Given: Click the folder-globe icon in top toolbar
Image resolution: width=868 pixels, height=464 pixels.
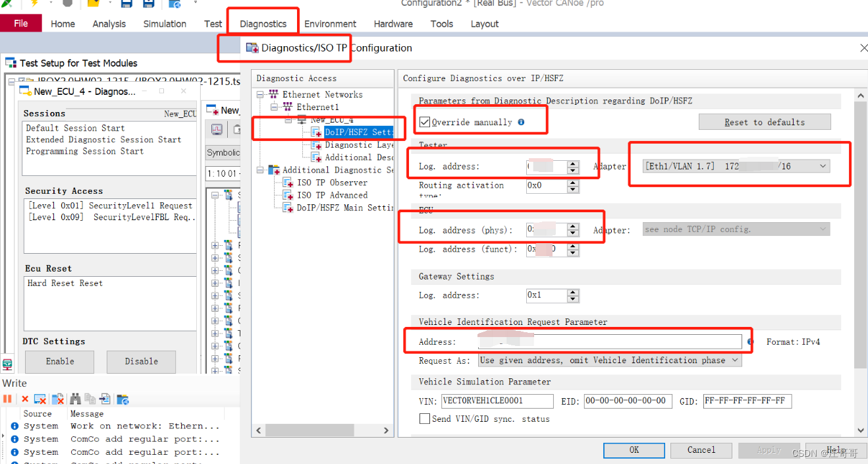Looking at the screenshot, I should (175, 3).
